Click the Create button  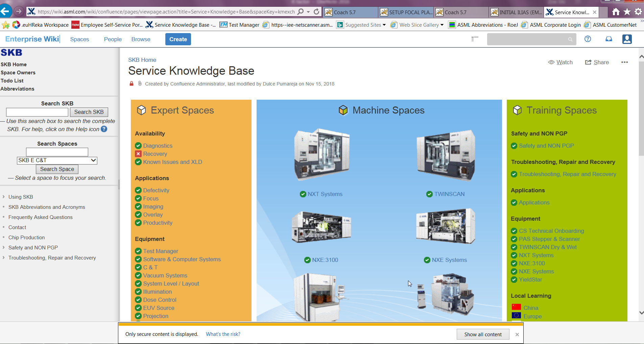178,39
